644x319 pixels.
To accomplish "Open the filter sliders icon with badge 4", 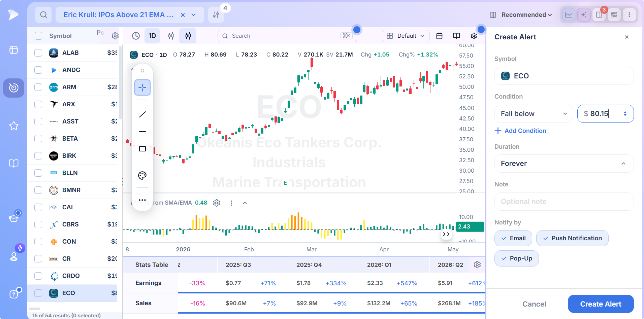I will (x=216, y=15).
